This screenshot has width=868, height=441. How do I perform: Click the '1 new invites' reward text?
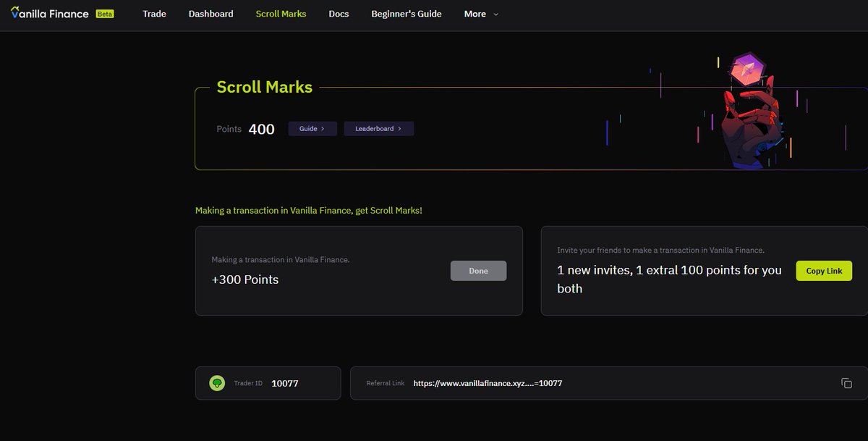click(669, 279)
